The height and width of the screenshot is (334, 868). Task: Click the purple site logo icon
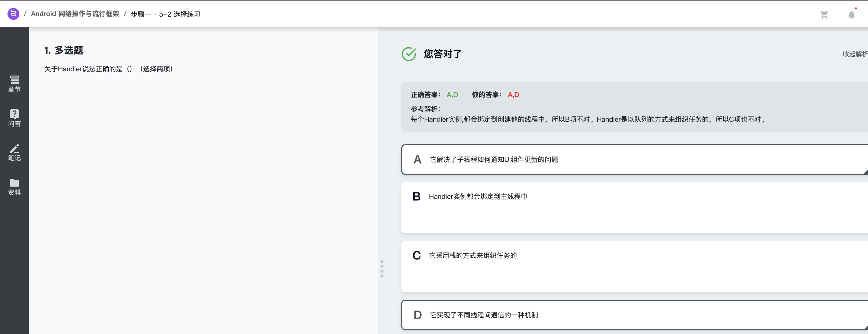(x=13, y=14)
